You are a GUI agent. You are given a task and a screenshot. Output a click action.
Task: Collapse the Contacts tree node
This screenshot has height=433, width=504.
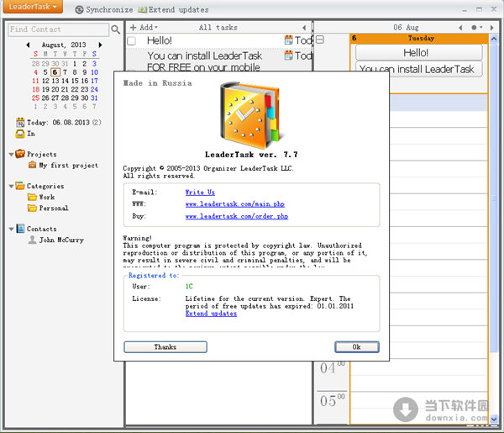[11, 229]
